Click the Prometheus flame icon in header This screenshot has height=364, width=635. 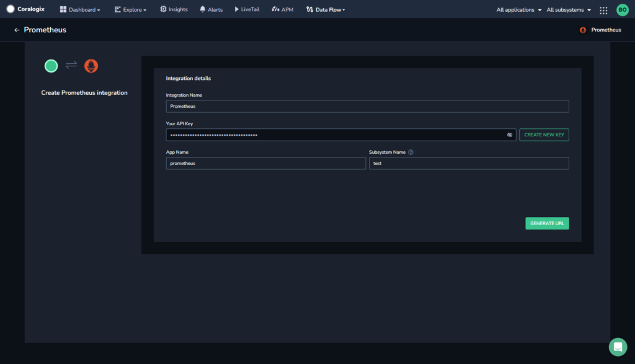click(583, 30)
